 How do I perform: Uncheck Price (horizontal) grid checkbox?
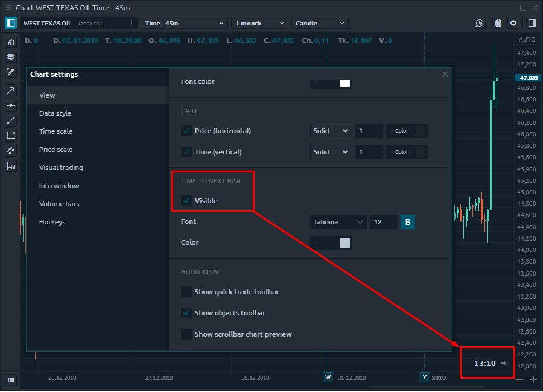point(186,131)
